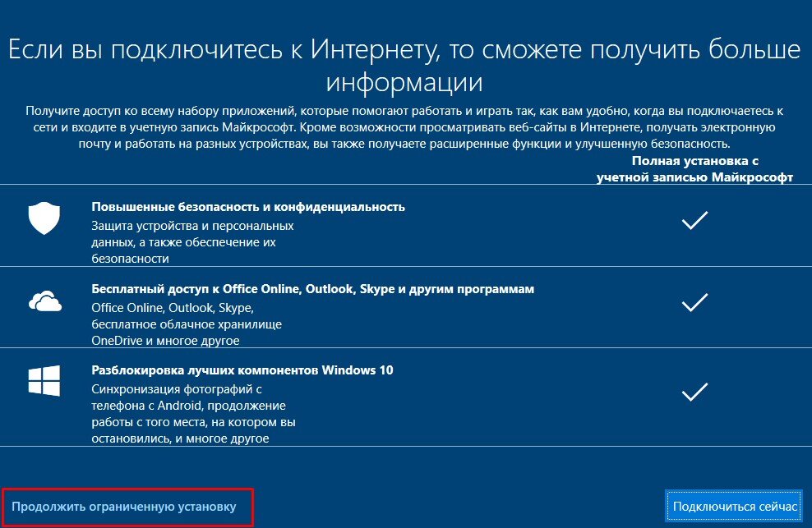Click the intro paragraph starting 'Получите доступ ко всему набору'
The image size is (812, 528).
pyautogui.click(x=404, y=126)
